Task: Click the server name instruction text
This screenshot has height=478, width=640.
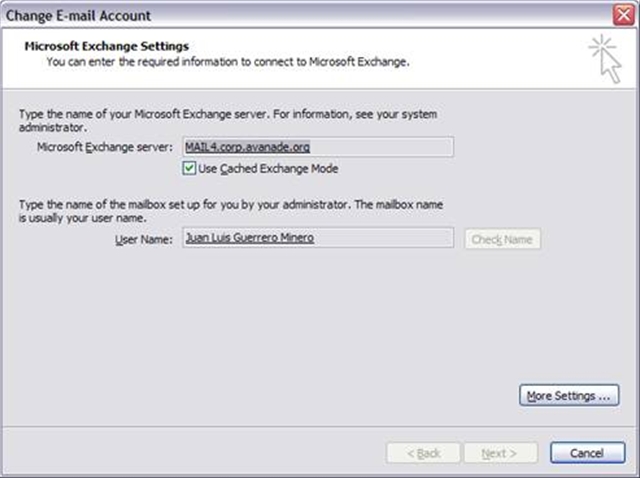Action: [x=228, y=121]
